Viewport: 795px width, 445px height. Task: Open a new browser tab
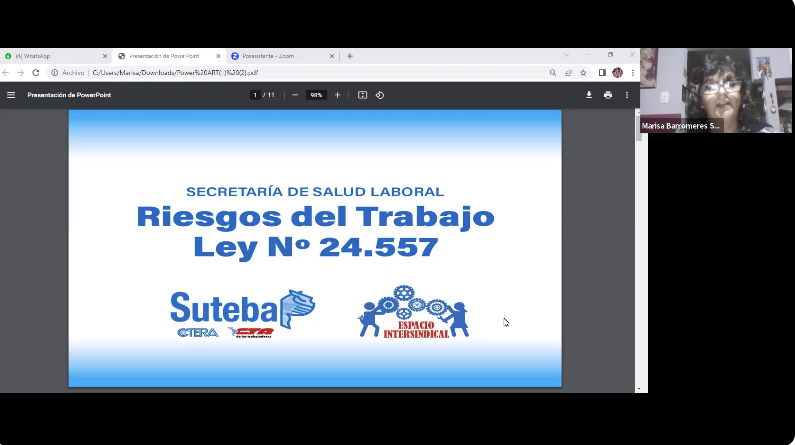(x=350, y=56)
